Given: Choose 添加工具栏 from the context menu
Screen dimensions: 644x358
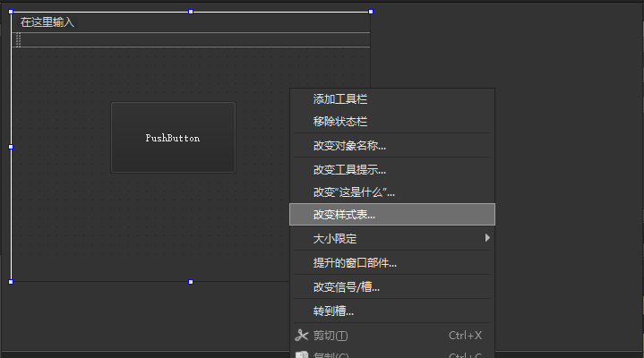Looking at the screenshot, I should 340,99.
